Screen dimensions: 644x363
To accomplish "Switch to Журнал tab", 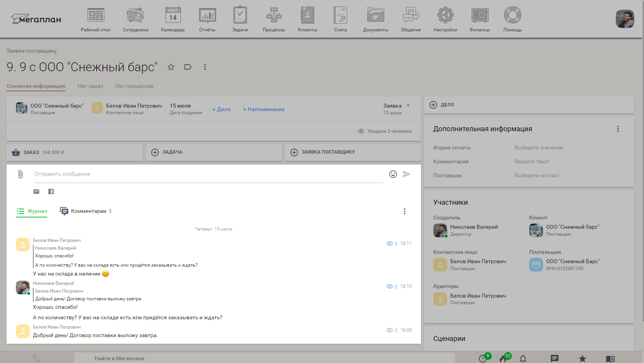I will pyautogui.click(x=32, y=211).
